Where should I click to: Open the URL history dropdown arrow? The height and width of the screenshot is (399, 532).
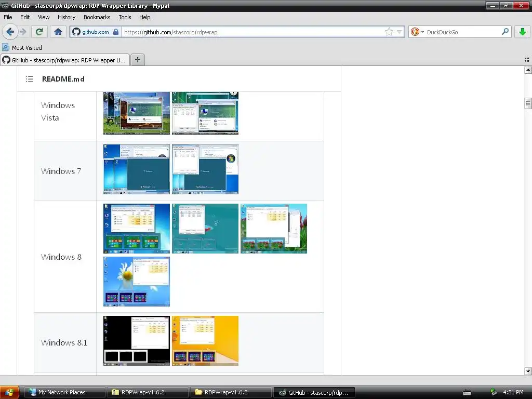coord(400,32)
